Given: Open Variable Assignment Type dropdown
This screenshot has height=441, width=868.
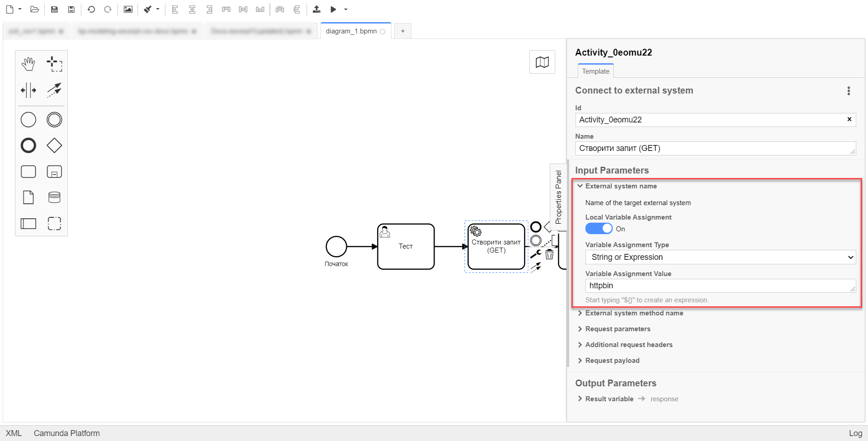Looking at the screenshot, I should point(720,257).
